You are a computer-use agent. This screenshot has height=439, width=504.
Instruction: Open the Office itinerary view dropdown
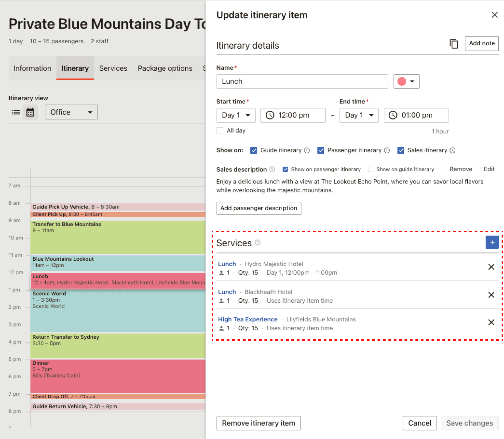pos(71,112)
